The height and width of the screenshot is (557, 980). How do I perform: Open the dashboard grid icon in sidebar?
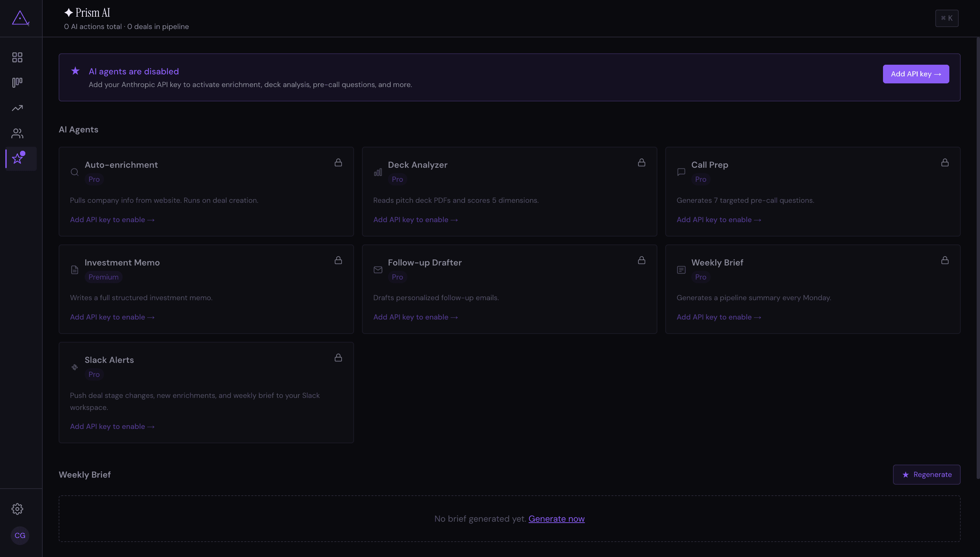[17, 57]
